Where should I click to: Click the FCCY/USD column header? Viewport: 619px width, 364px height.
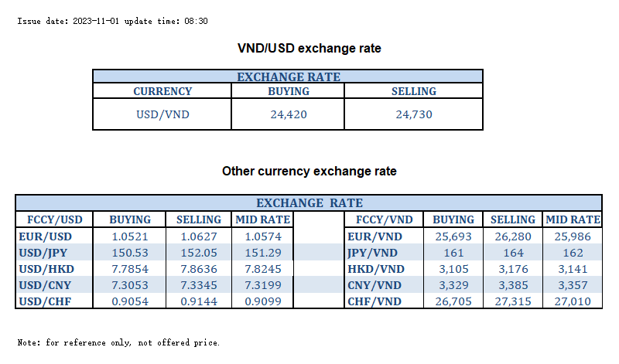point(50,219)
